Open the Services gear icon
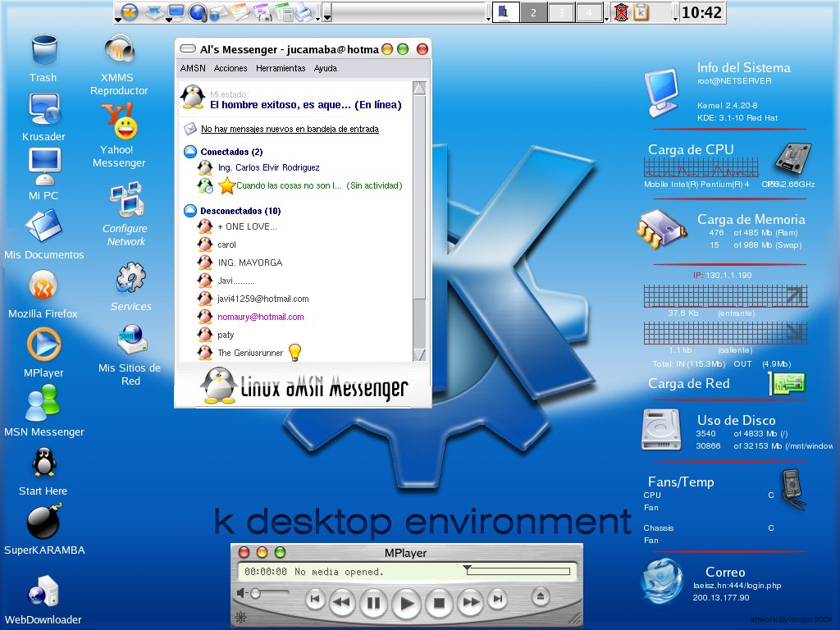 (130, 277)
